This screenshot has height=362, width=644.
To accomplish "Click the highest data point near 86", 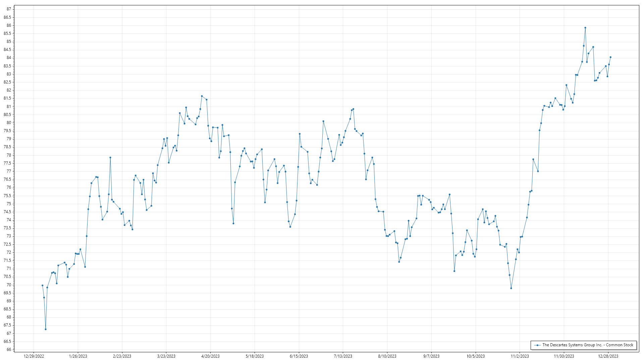I will coord(585,28).
